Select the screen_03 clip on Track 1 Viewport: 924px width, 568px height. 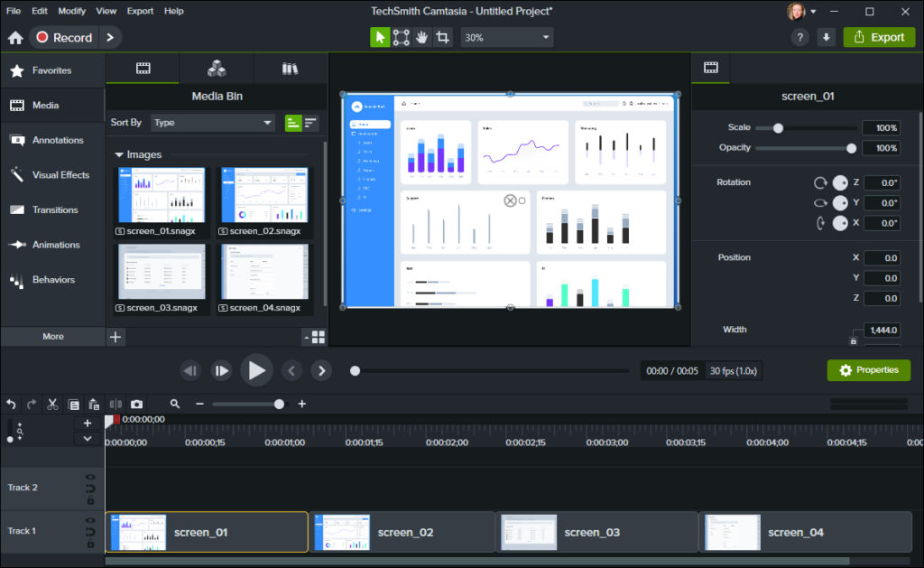596,532
